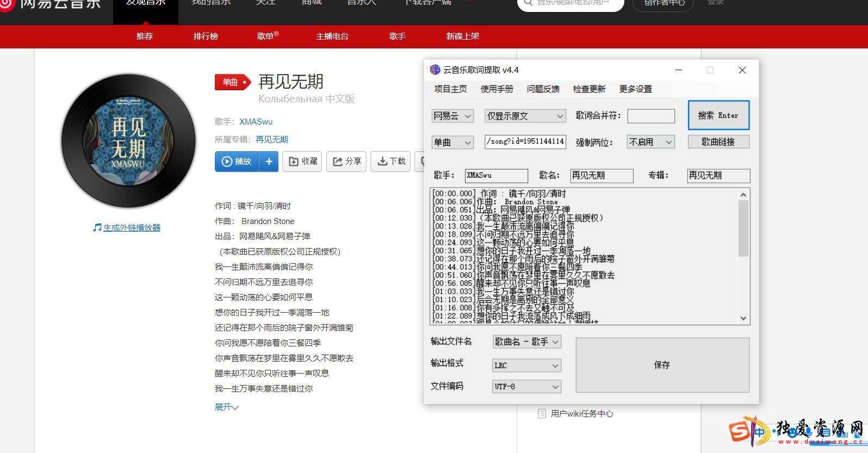
Task: Open 检查更新 menu
Action: 589,89
